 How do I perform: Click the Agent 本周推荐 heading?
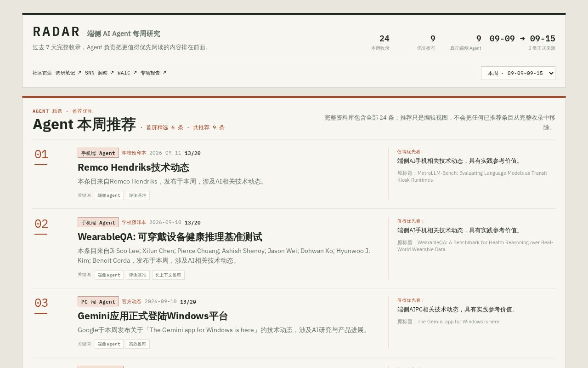point(84,124)
